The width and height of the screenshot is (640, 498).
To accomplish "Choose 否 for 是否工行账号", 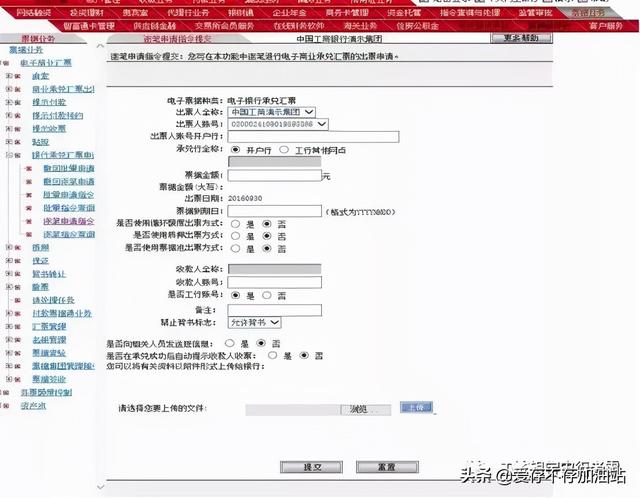I will tap(267, 295).
